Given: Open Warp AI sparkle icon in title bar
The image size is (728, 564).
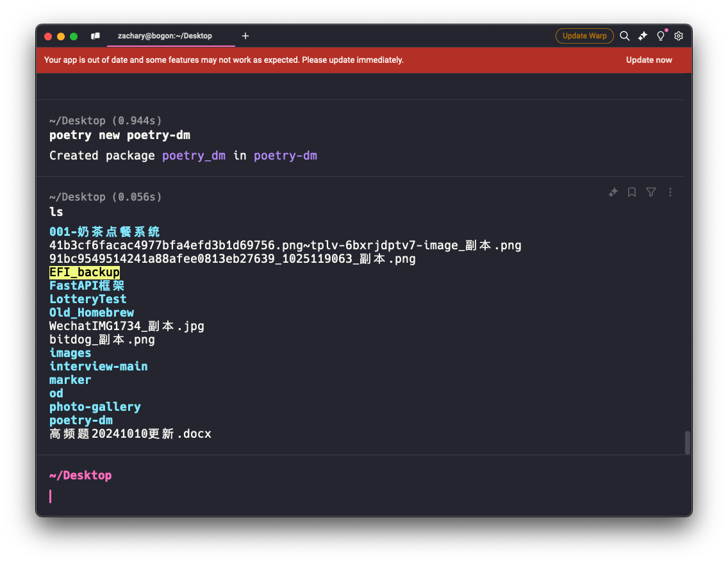Looking at the screenshot, I should [643, 36].
